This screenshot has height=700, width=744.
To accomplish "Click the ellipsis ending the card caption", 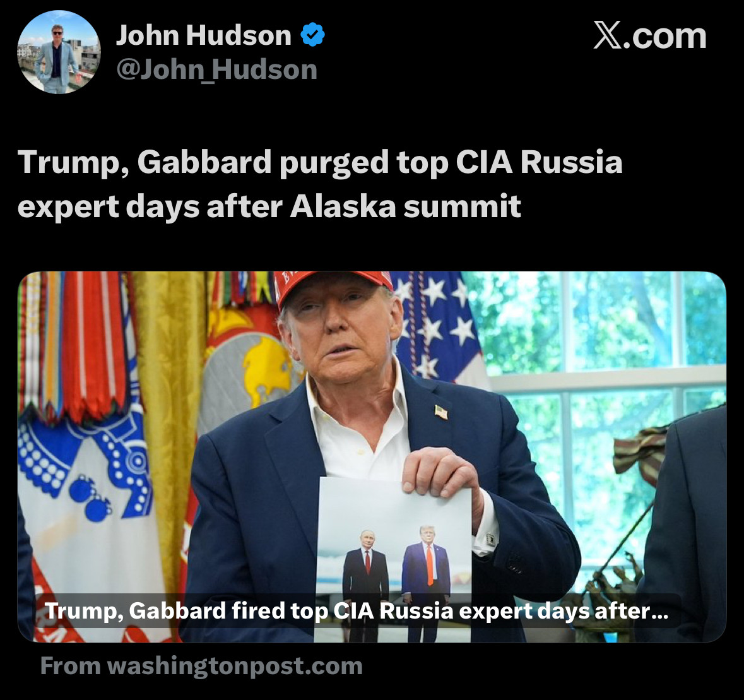I will pos(660,611).
